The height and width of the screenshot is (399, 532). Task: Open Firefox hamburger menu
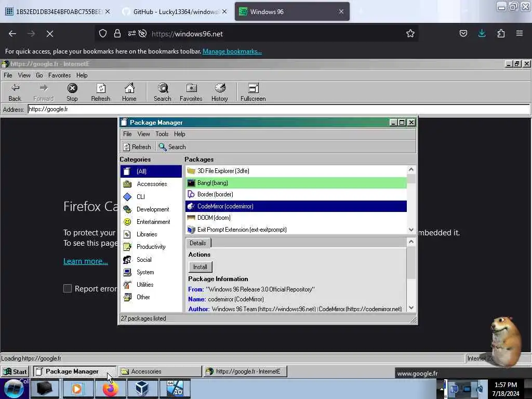tap(520, 33)
